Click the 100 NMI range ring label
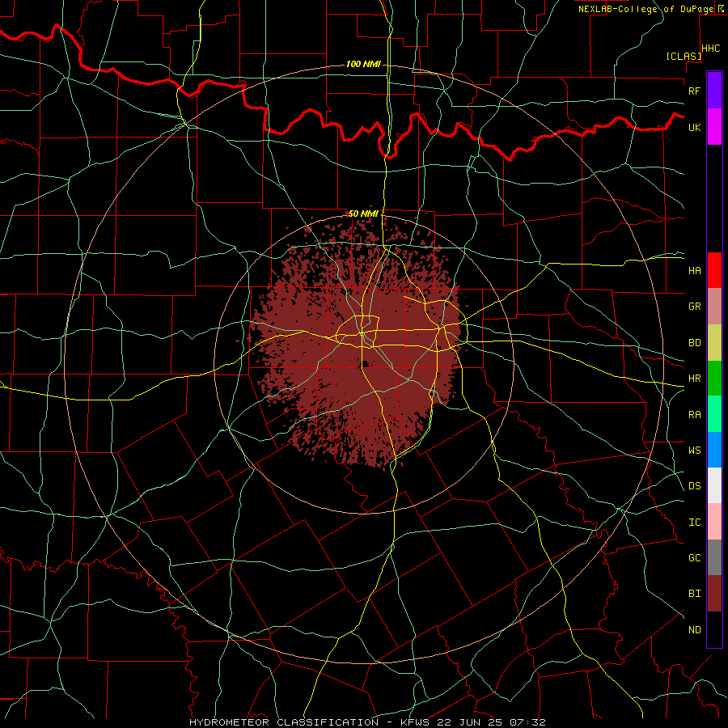 [363, 64]
